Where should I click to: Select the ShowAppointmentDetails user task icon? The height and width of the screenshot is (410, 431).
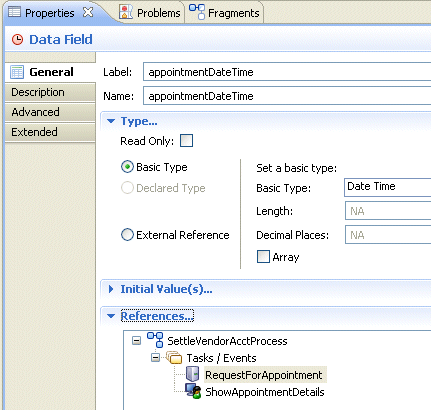point(193,391)
